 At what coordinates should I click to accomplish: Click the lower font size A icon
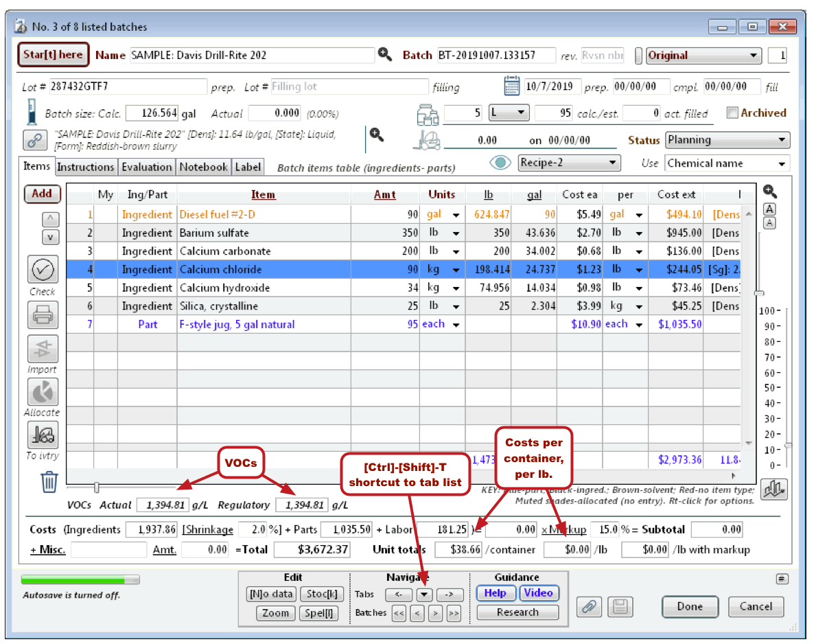point(770,223)
